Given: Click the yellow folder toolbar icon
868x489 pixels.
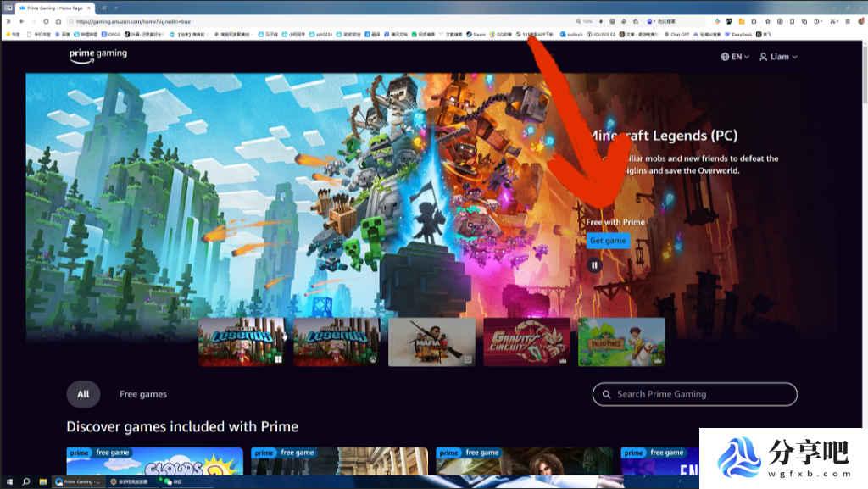Looking at the screenshot, I should (x=742, y=21).
